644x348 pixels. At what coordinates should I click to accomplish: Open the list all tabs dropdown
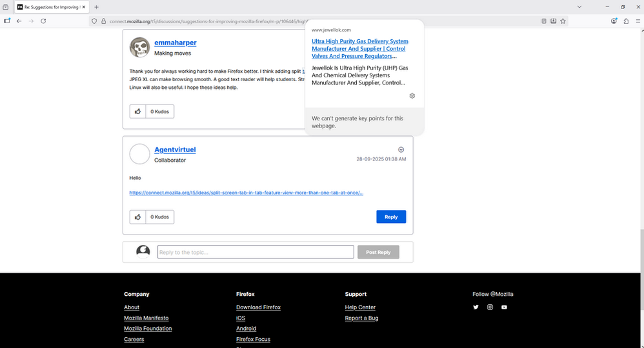579,7
